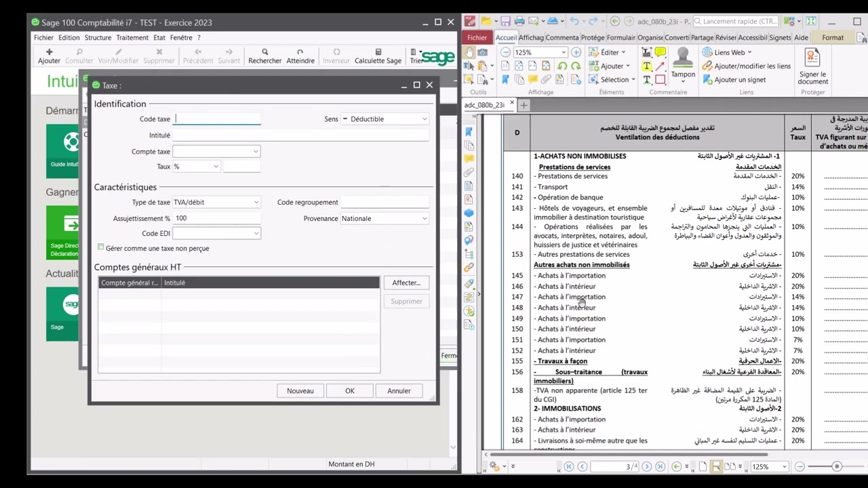
Task: Open the Type de taxe dropdown
Action: click(x=216, y=202)
